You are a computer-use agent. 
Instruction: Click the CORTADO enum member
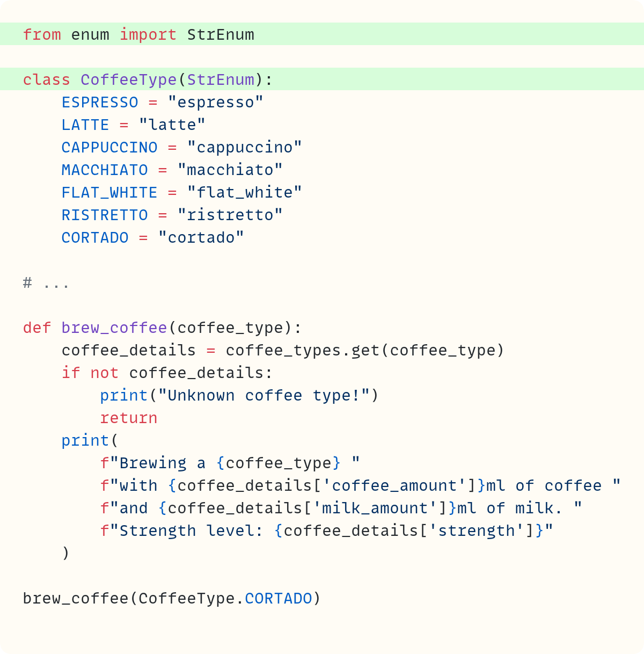click(x=94, y=237)
